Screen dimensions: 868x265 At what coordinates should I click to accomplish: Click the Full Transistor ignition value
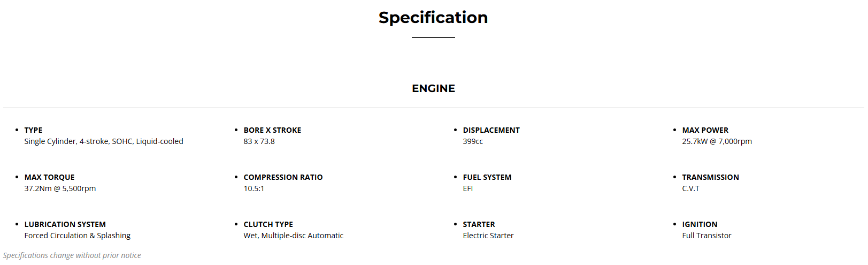pos(706,236)
